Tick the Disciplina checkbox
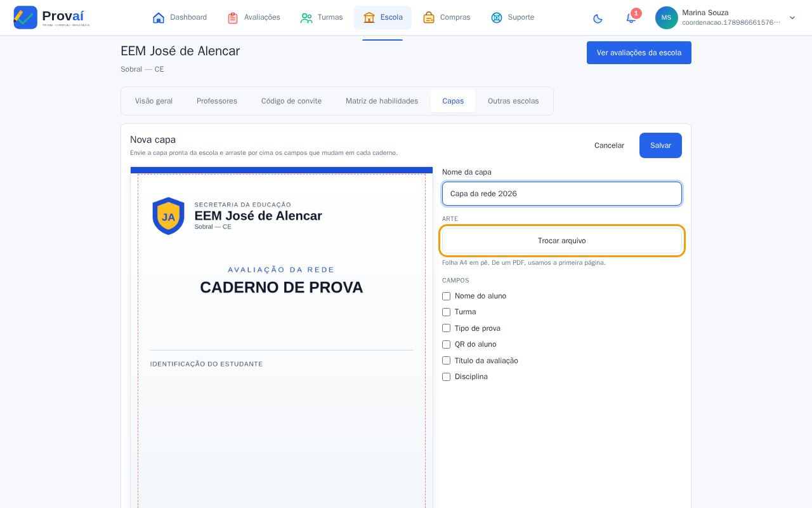The height and width of the screenshot is (508, 812). (x=446, y=377)
